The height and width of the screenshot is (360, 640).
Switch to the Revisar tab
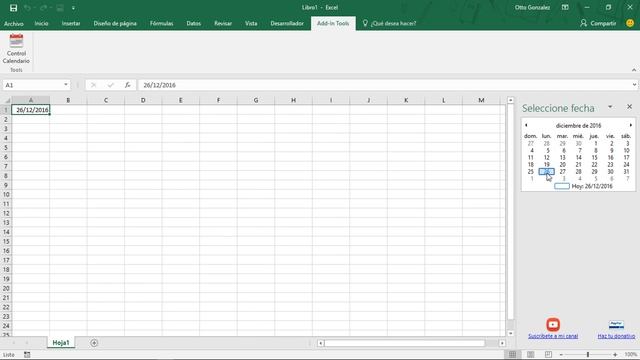coord(223,24)
